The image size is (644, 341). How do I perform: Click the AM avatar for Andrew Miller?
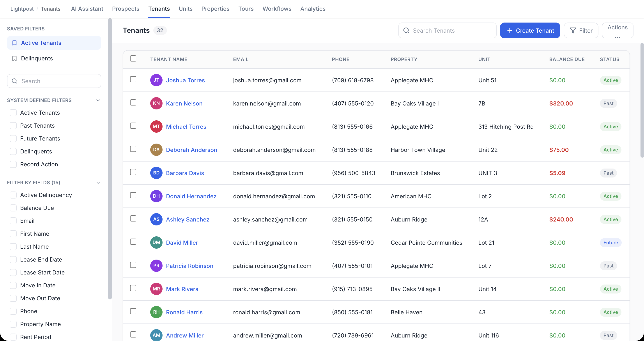coord(156,335)
